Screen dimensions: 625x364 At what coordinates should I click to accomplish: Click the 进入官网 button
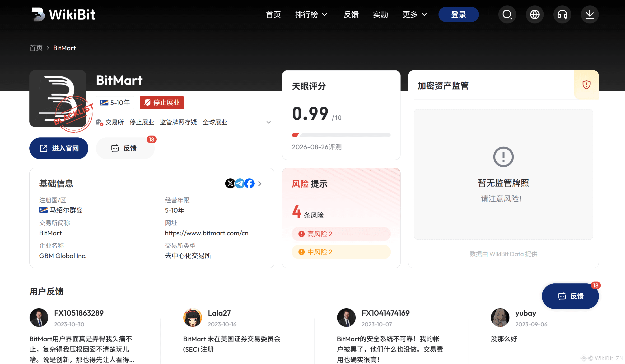pyautogui.click(x=59, y=148)
